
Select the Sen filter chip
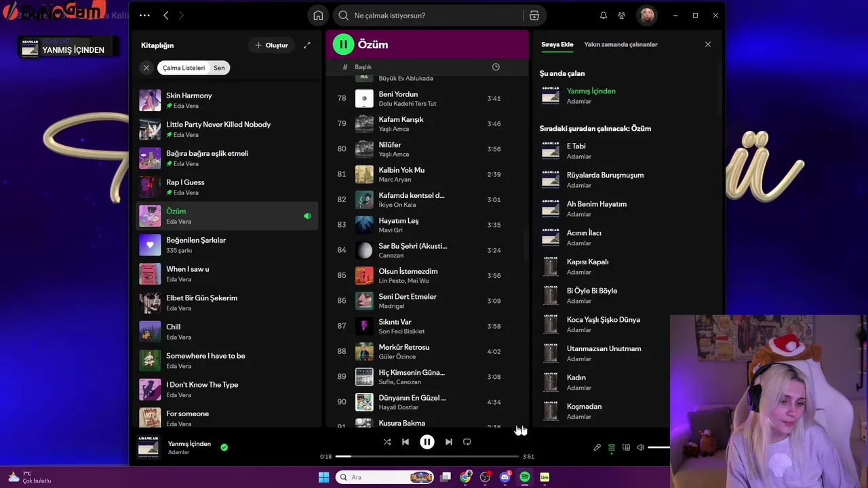click(x=220, y=68)
